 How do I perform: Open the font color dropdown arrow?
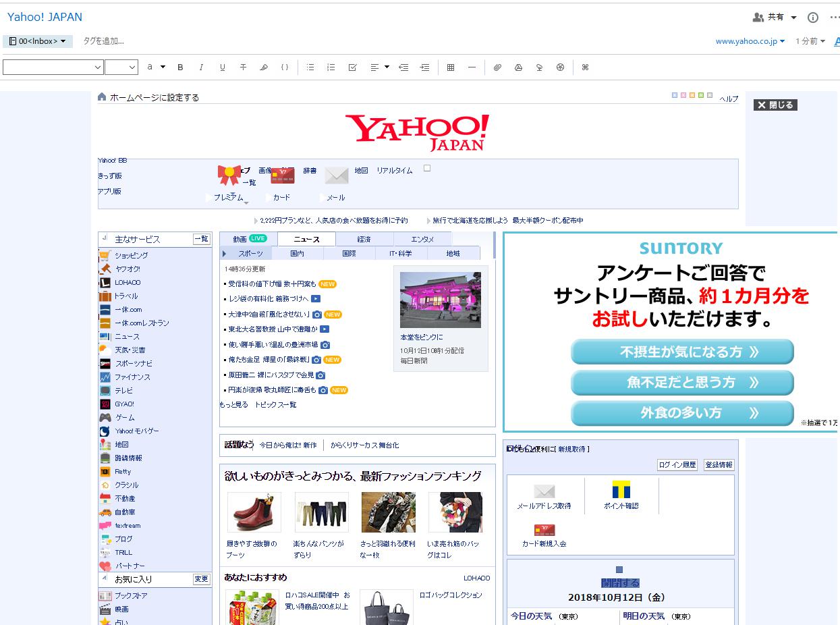point(163,67)
